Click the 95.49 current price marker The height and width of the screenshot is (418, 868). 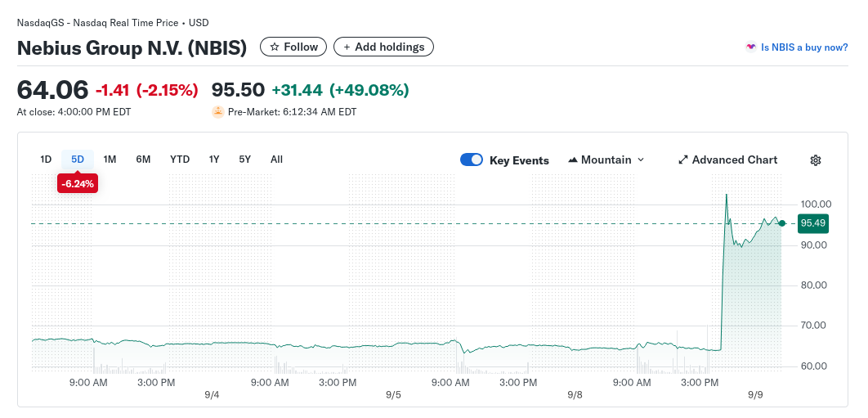point(812,222)
